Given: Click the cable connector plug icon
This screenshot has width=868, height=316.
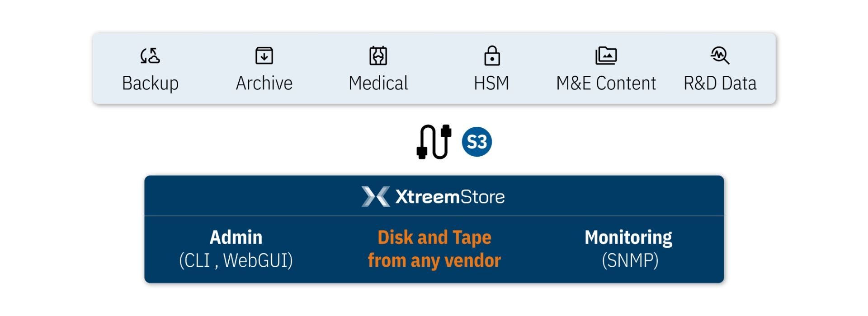Looking at the screenshot, I should [434, 142].
